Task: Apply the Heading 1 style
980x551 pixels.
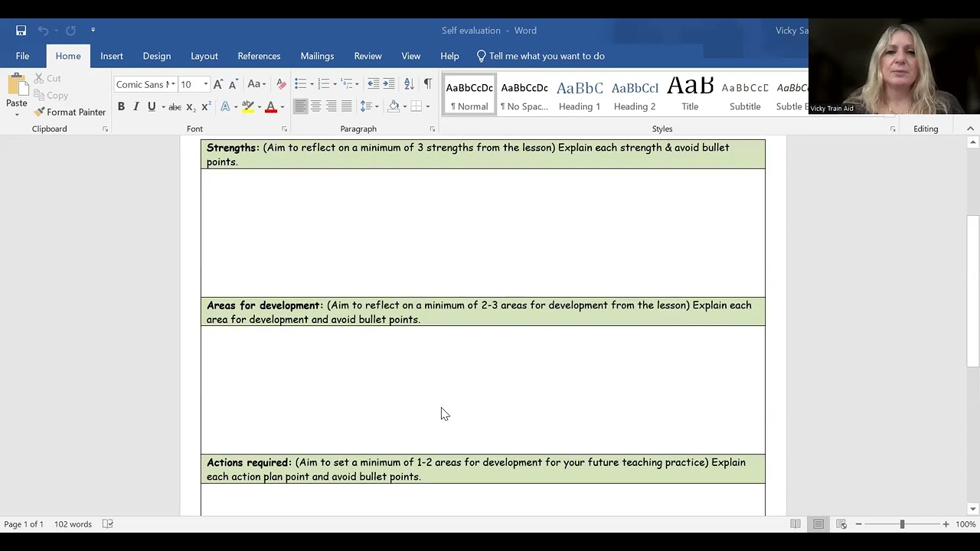Action: coord(580,95)
